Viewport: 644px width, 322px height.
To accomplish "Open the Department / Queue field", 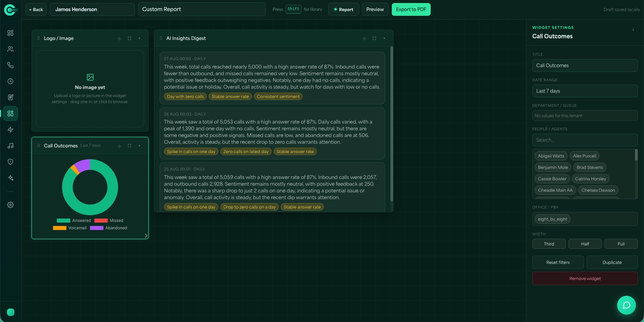I will click(x=585, y=116).
